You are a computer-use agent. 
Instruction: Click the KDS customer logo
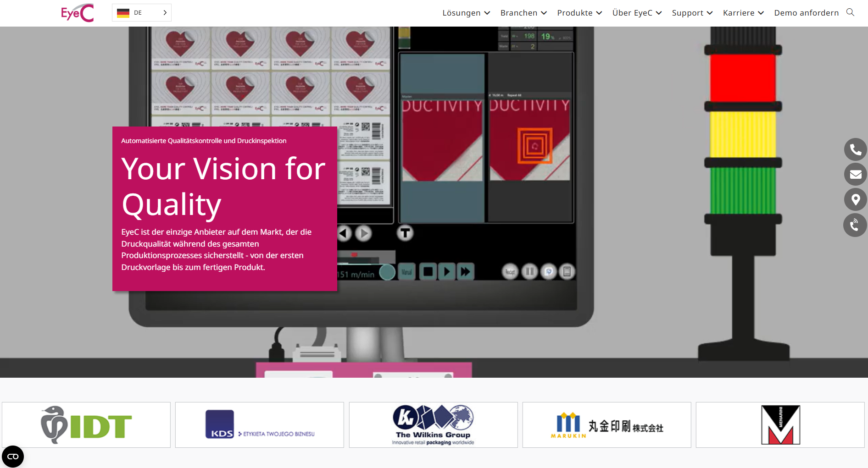pyautogui.click(x=260, y=425)
